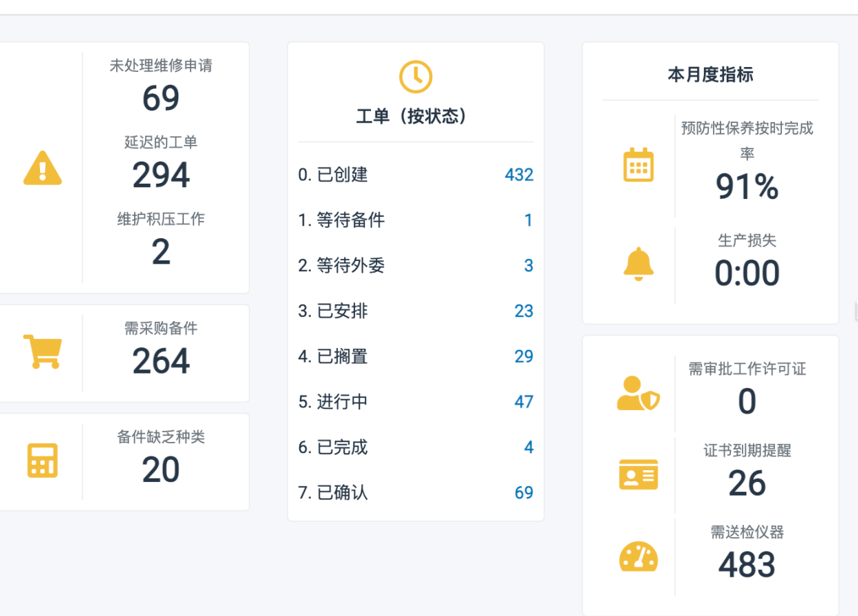View the 延迟的工单 count 294

pos(161,174)
